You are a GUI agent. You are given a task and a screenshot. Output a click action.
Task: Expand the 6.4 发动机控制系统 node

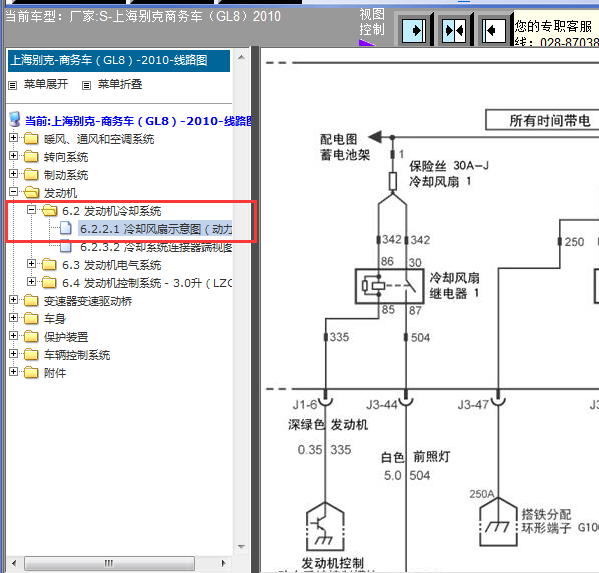31,282
